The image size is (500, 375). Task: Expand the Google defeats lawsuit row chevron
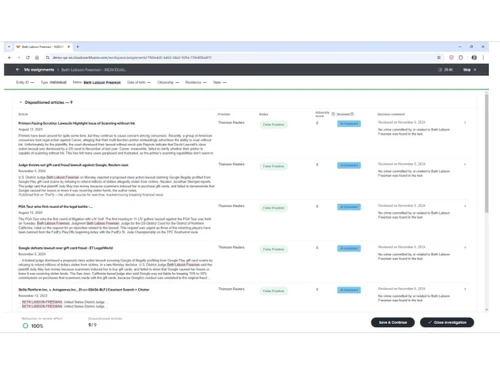tap(465, 247)
